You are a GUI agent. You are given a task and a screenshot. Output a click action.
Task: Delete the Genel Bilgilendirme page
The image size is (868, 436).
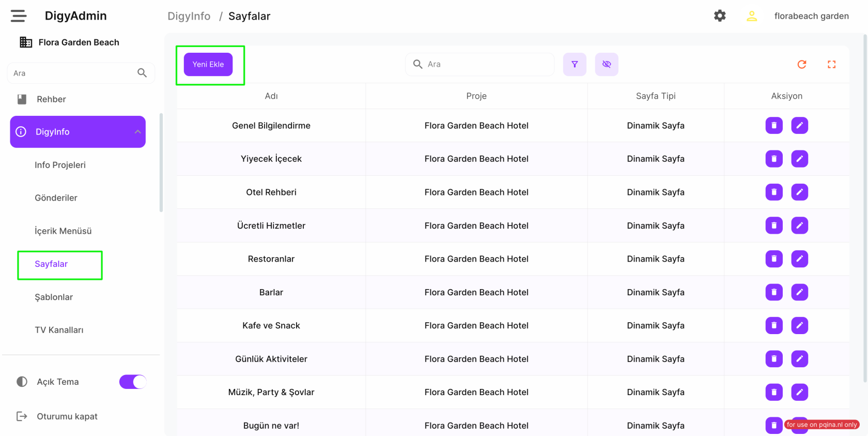point(773,126)
